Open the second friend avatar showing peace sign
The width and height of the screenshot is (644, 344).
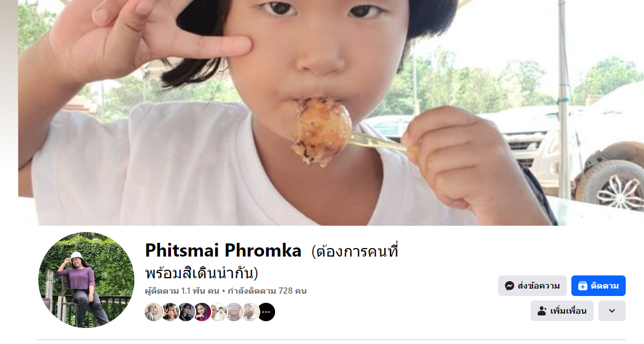point(170,312)
